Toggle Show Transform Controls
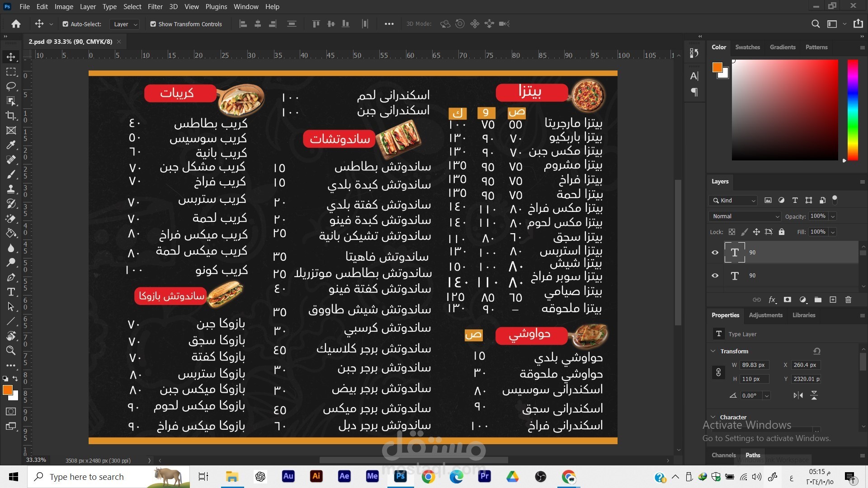This screenshot has height=488, width=868. [153, 24]
